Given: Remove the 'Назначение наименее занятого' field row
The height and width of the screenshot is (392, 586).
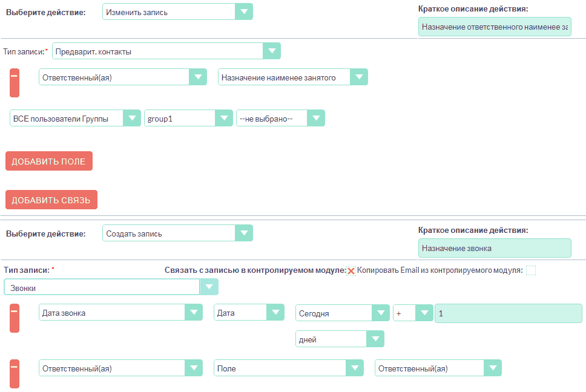Looking at the screenshot, I should [x=15, y=82].
